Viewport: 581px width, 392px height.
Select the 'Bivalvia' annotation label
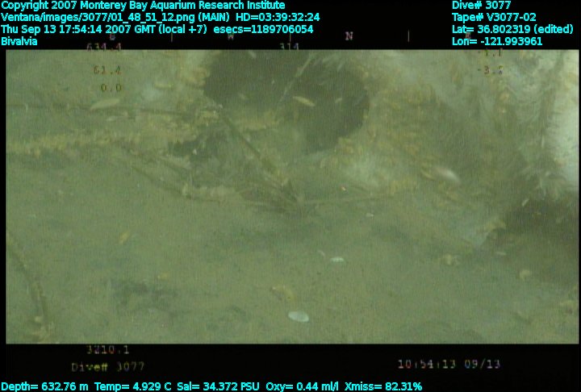[19, 41]
